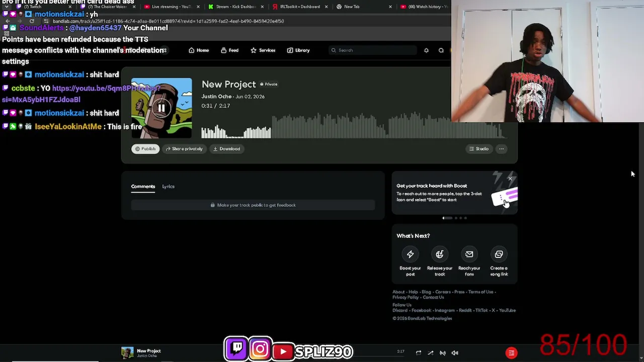Viewport: 644px width, 362px height.
Task: Open the track in Studio
Action: pyautogui.click(x=478, y=149)
